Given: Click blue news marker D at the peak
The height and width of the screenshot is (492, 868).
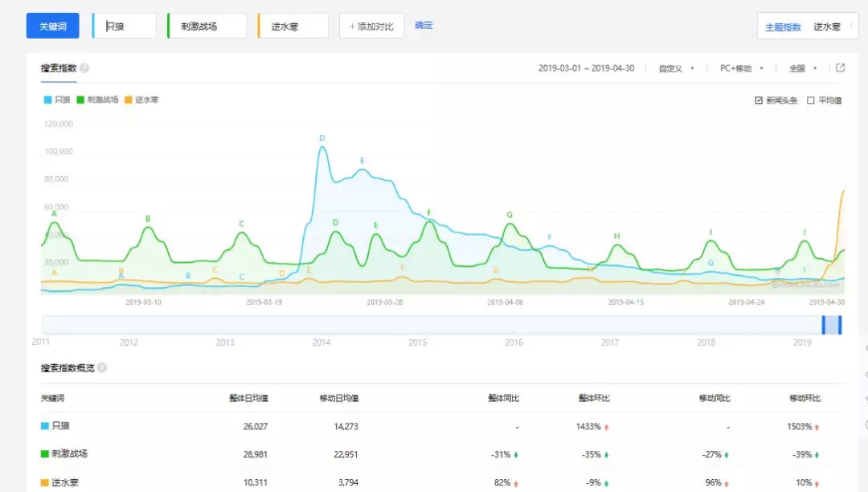Looking at the screenshot, I should (x=322, y=138).
